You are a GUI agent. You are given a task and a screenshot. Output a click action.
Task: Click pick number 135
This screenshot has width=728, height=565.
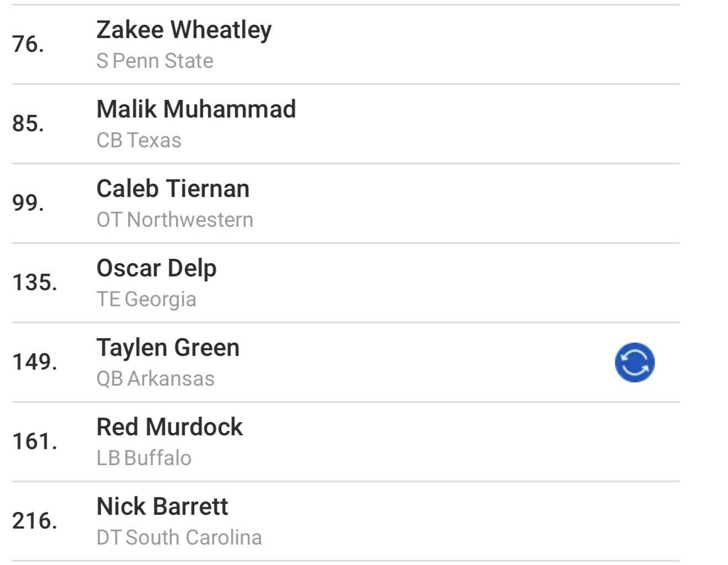click(x=35, y=282)
